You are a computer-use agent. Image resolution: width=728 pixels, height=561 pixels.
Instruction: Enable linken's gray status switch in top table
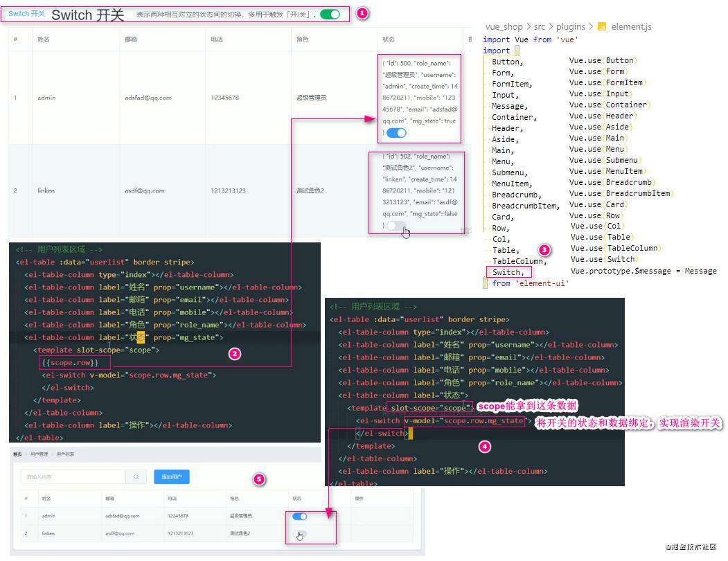pyautogui.click(x=396, y=226)
